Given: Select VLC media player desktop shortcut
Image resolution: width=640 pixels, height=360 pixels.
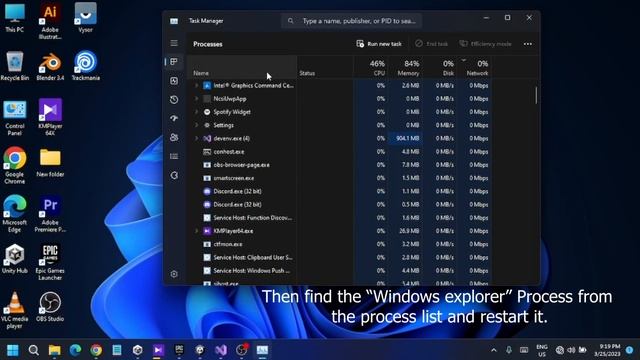Looking at the screenshot, I should (15, 310).
